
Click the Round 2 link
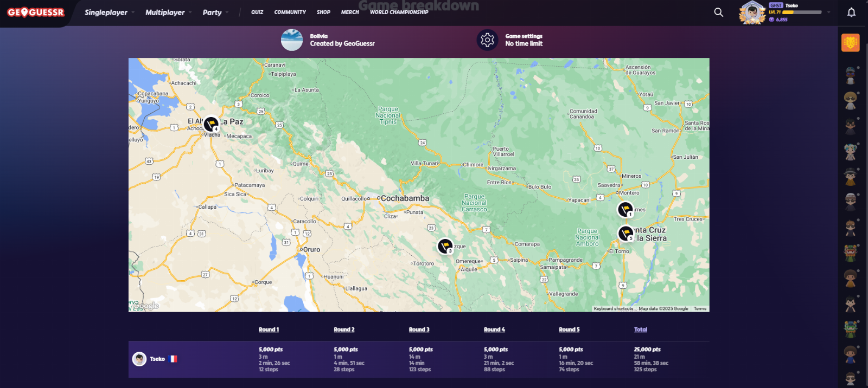click(344, 329)
